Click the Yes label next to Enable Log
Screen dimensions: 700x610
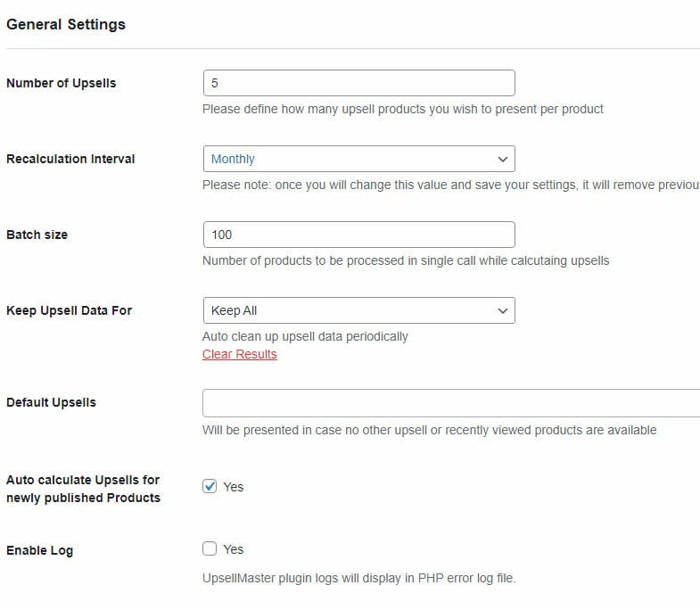[x=233, y=549]
